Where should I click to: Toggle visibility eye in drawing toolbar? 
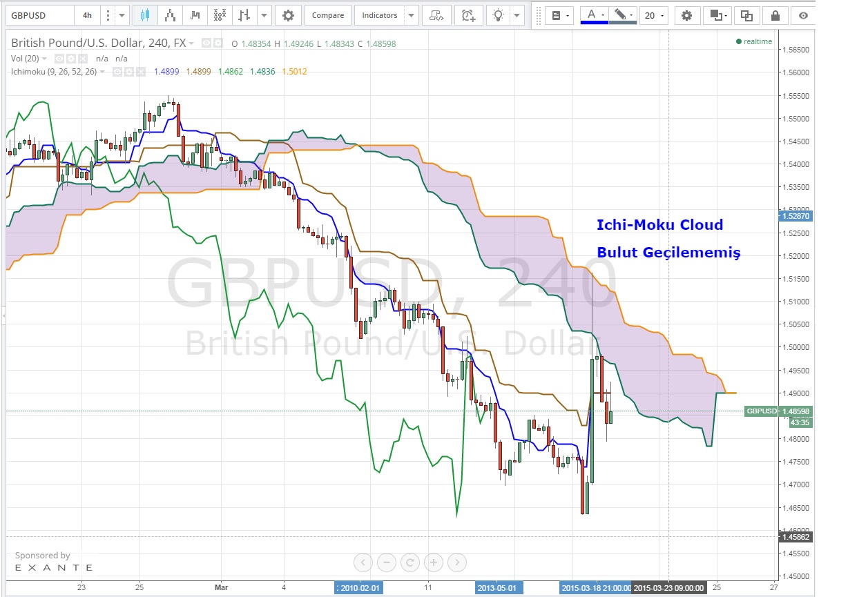tap(802, 15)
